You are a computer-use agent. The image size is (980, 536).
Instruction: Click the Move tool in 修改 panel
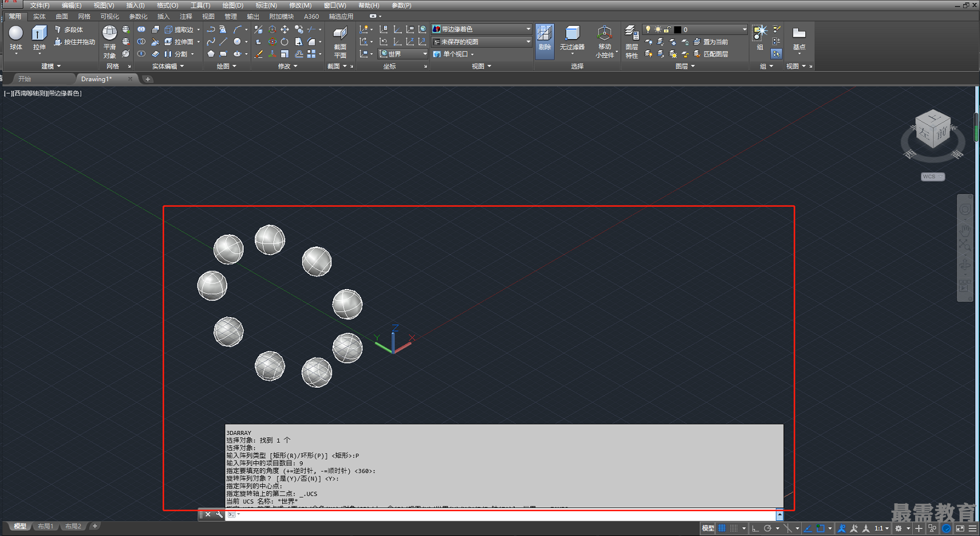285,29
